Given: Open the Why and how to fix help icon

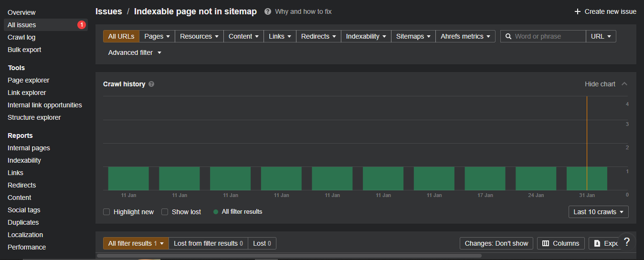Looking at the screenshot, I should click(268, 11).
